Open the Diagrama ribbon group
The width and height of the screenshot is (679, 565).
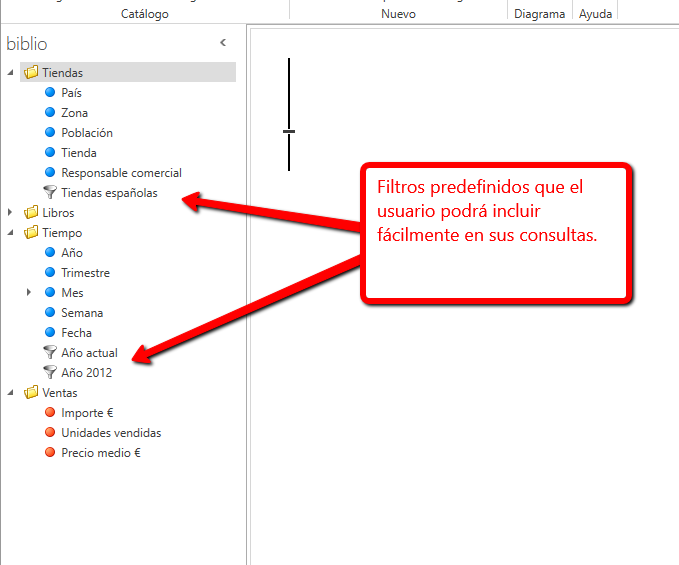[539, 14]
